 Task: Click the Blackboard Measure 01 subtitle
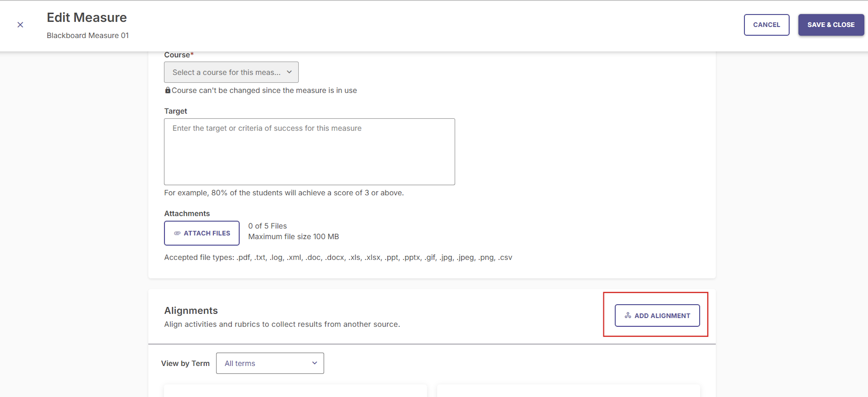(88, 35)
